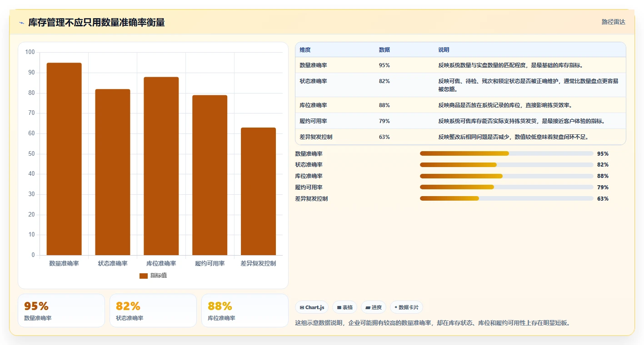Click the description starting 反映系统可售库存
This screenshot has width=644, height=345.
tap(521, 121)
